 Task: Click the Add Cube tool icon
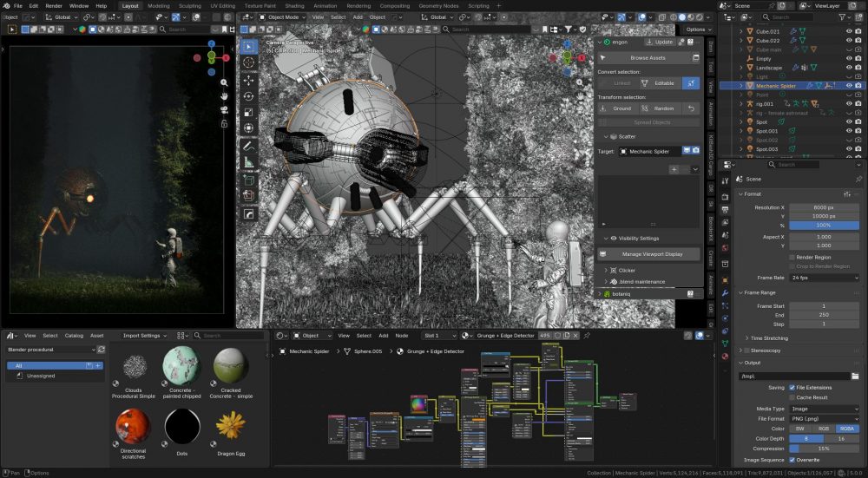(249, 180)
